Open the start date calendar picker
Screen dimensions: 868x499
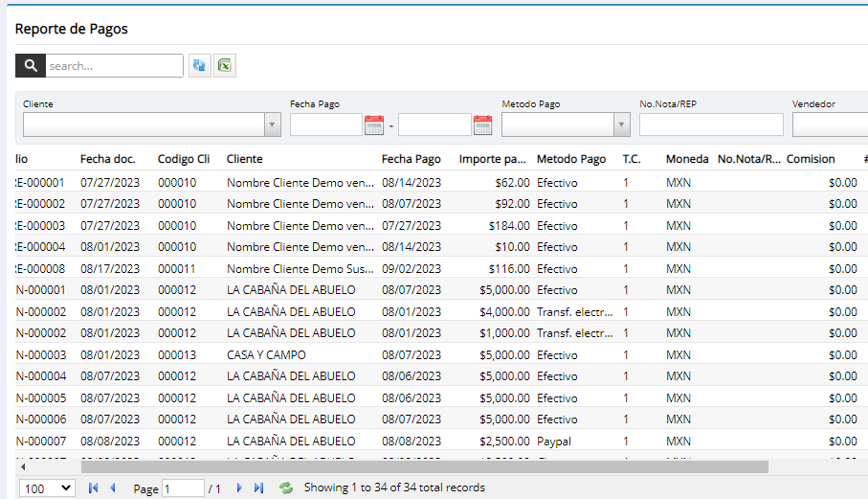(x=374, y=125)
